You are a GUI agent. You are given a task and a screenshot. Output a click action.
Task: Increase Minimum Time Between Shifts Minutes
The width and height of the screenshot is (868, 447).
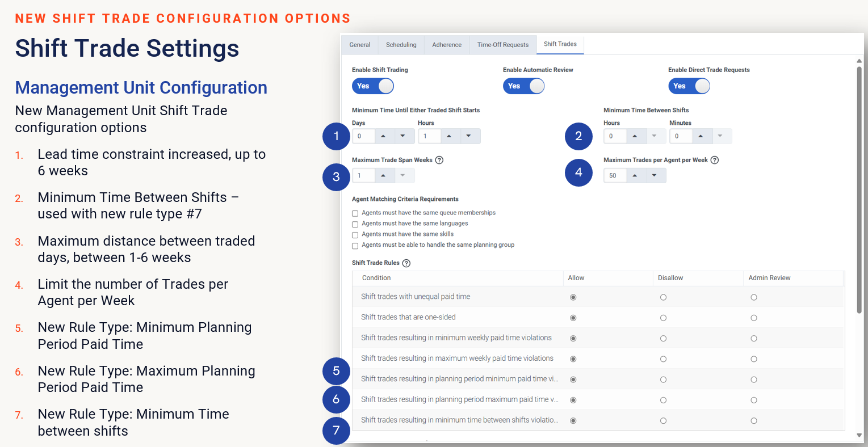point(701,136)
